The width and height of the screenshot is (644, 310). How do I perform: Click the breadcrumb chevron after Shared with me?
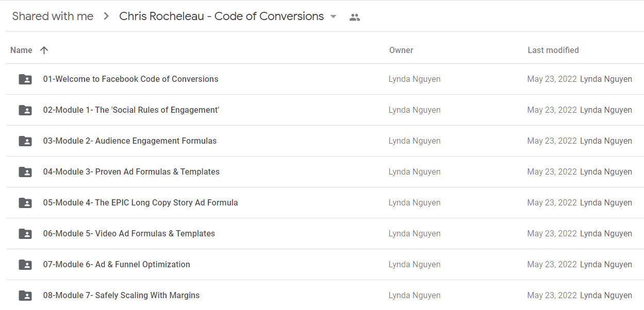click(x=106, y=16)
